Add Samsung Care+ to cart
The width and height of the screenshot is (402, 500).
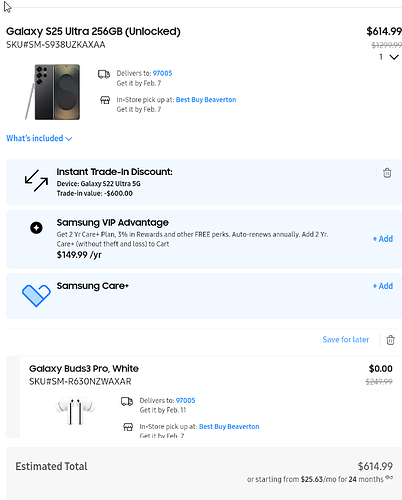tap(383, 286)
